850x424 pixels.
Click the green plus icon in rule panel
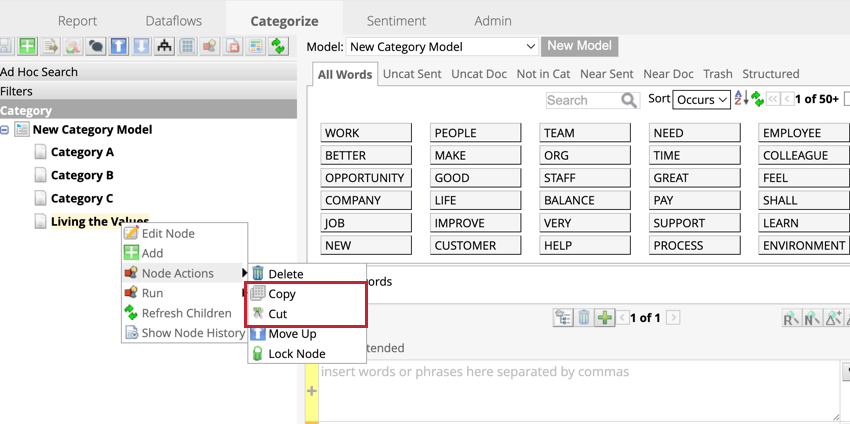coord(604,318)
